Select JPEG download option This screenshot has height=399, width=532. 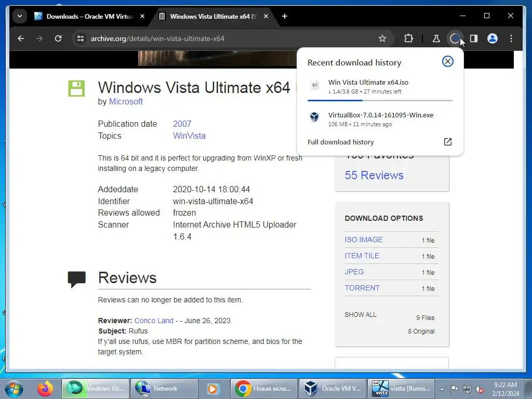354,272
